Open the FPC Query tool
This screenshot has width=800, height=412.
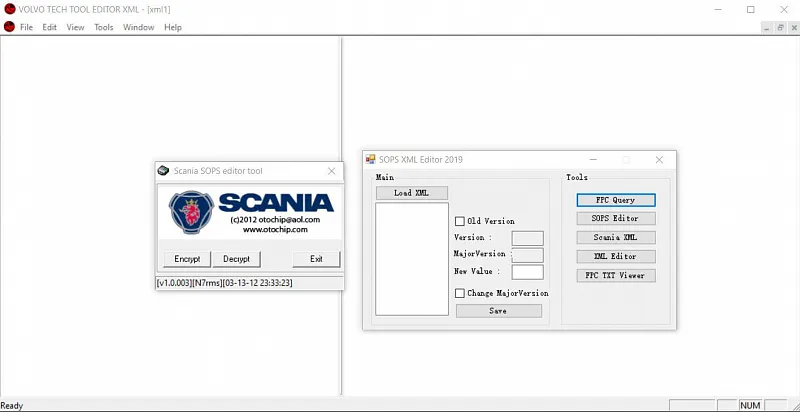tap(616, 200)
